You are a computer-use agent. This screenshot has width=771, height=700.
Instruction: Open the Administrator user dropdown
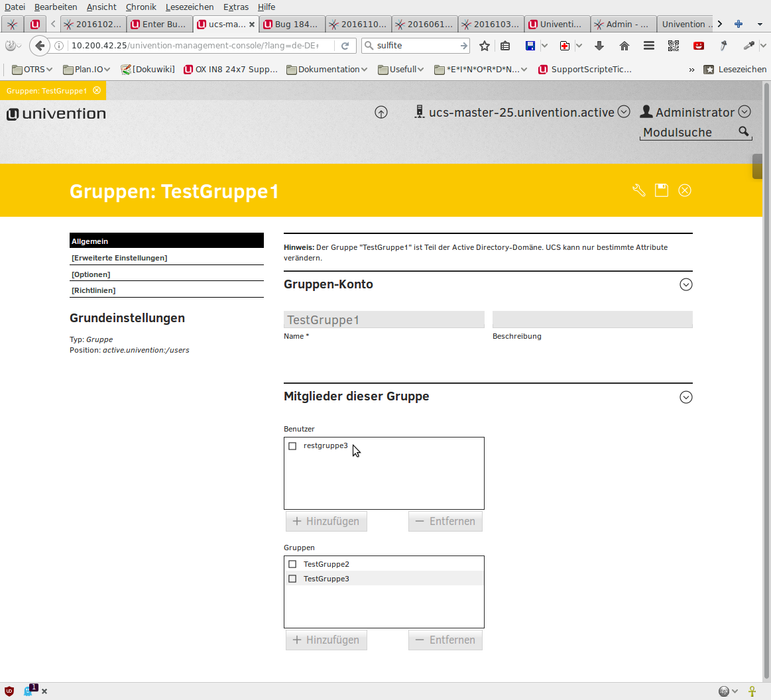coord(744,112)
